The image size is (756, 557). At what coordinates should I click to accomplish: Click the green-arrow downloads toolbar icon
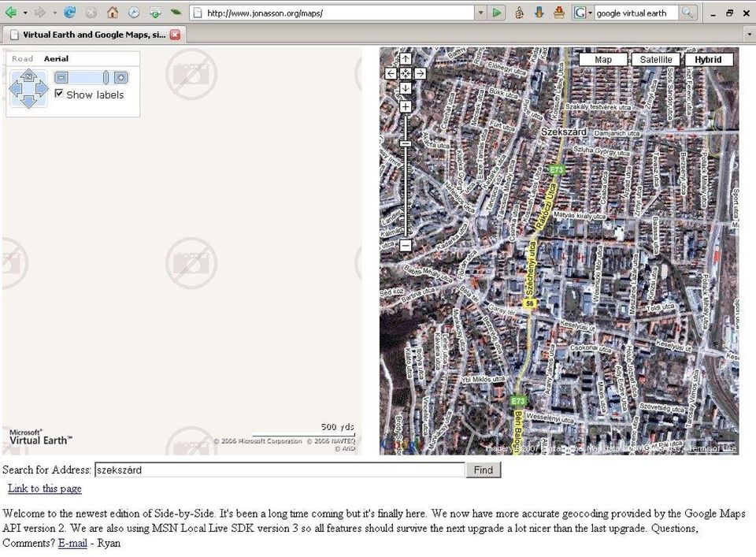[x=155, y=13]
